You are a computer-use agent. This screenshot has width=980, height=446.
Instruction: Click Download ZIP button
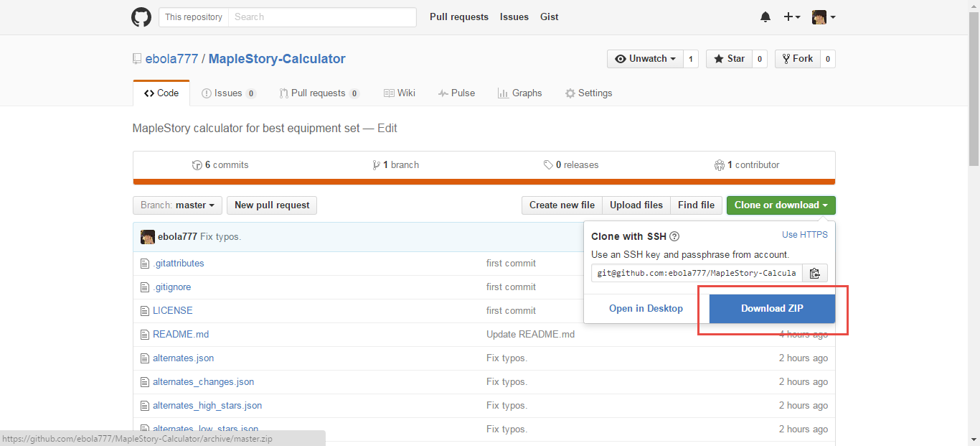(772, 309)
